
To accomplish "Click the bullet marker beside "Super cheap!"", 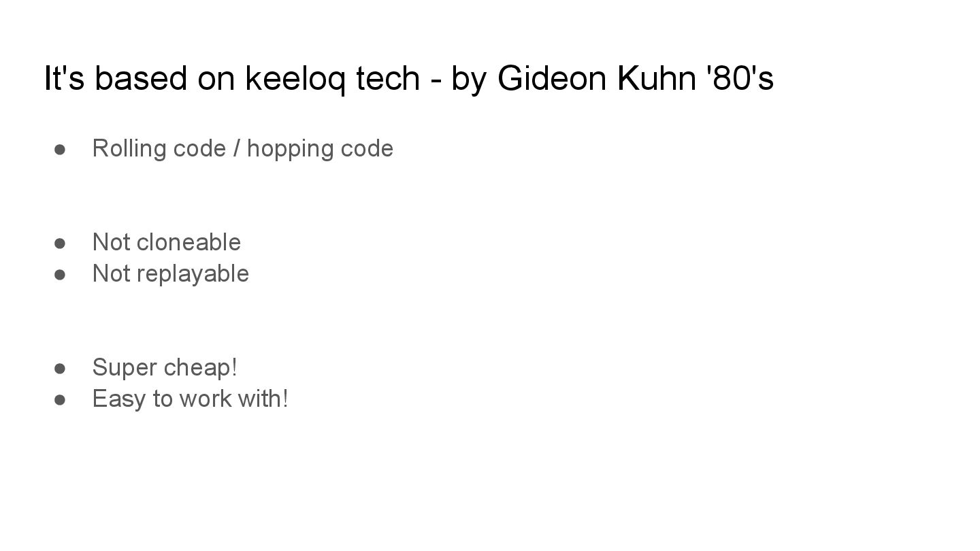I will 60,368.
